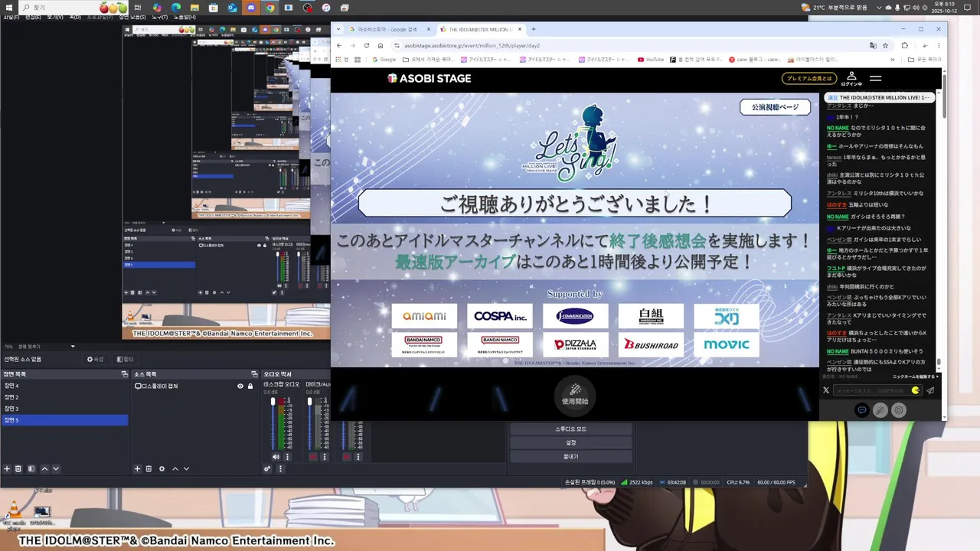Open audio mixer panel three-dot menu
980x551 pixels.
pyautogui.click(x=279, y=468)
